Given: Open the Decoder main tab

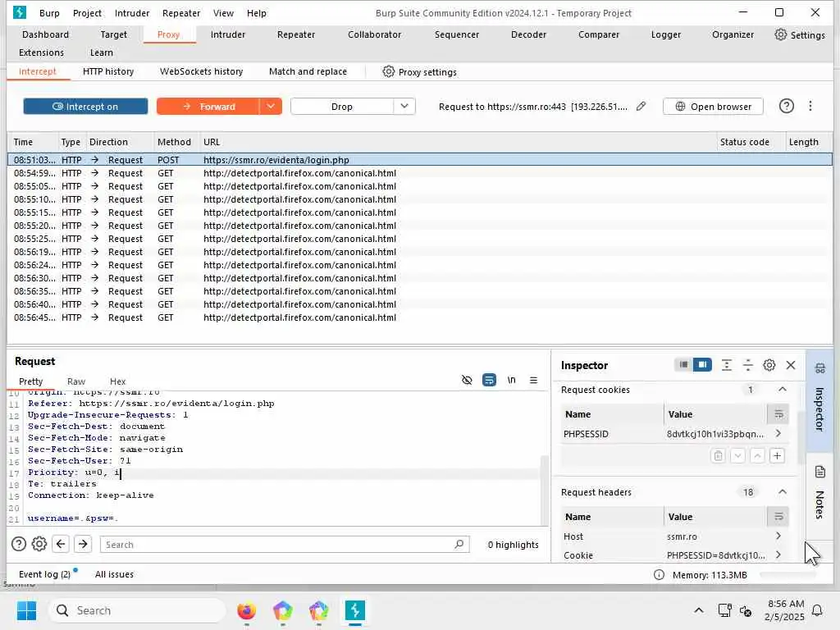Looking at the screenshot, I should pos(528,34).
